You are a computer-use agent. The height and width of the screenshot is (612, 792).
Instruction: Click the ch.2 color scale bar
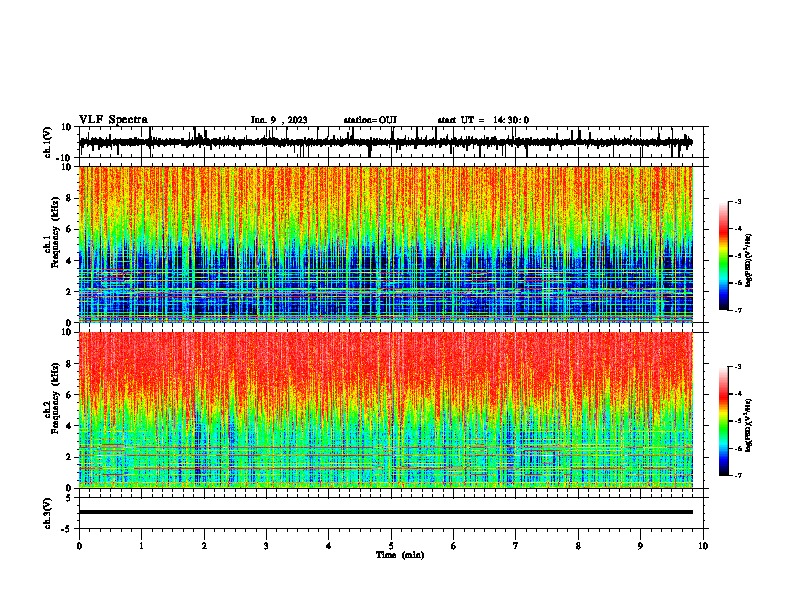[724, 421]
